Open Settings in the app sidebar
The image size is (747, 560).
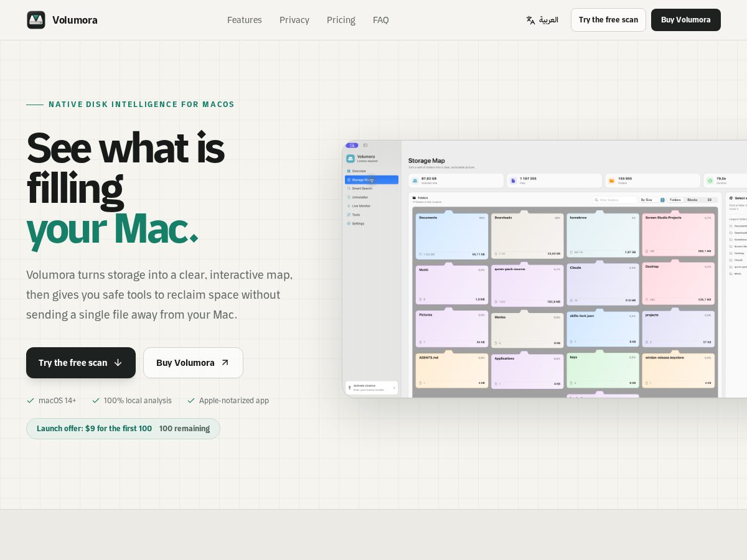pyautogui.click(x=372, y=223)
